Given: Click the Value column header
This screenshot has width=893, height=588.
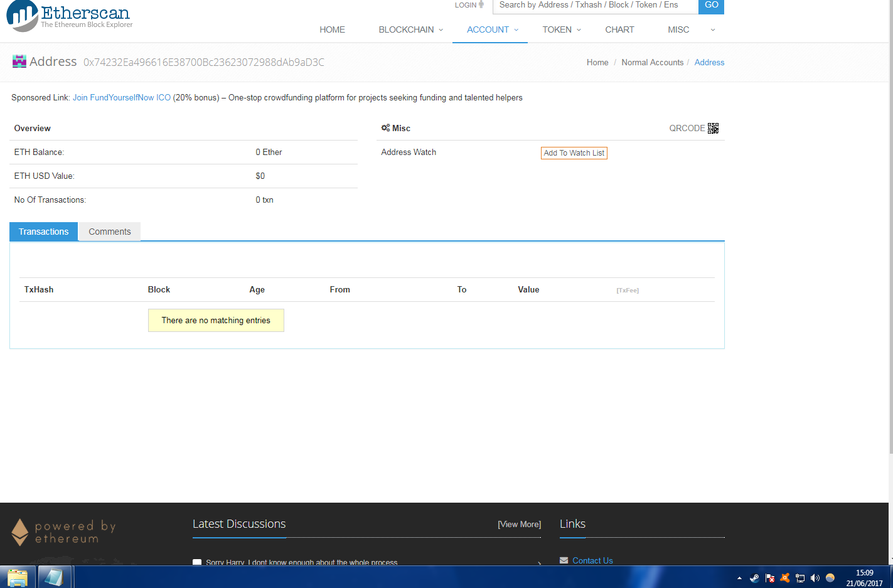Looking at the screenshot, I should point(528,289).
